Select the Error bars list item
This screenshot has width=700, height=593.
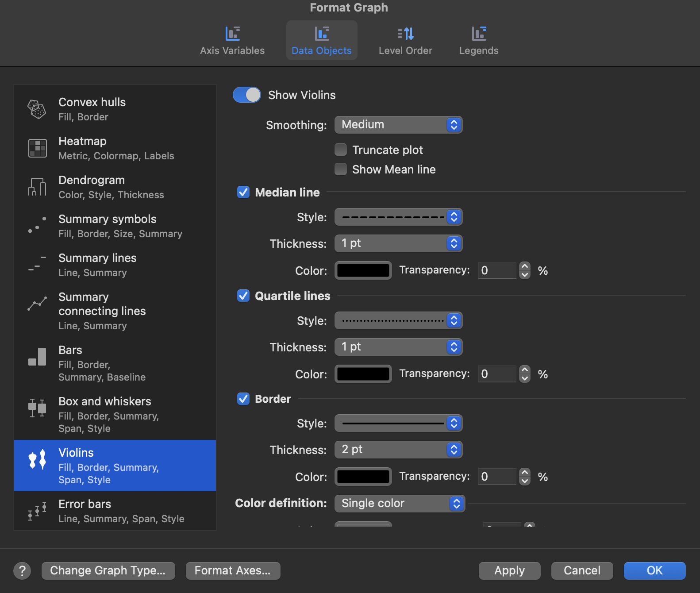pos(115,511)
